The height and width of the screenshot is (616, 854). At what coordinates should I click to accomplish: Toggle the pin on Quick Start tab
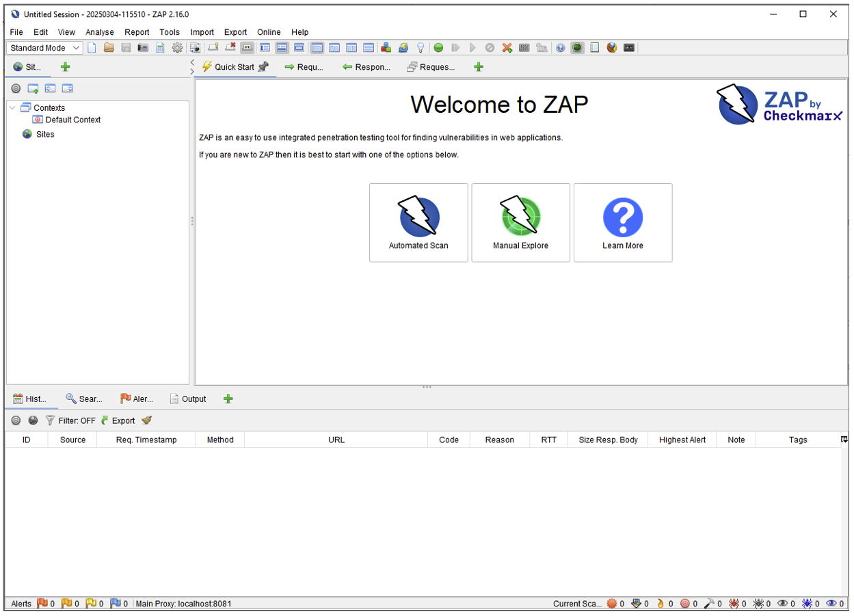coord(263,67)
